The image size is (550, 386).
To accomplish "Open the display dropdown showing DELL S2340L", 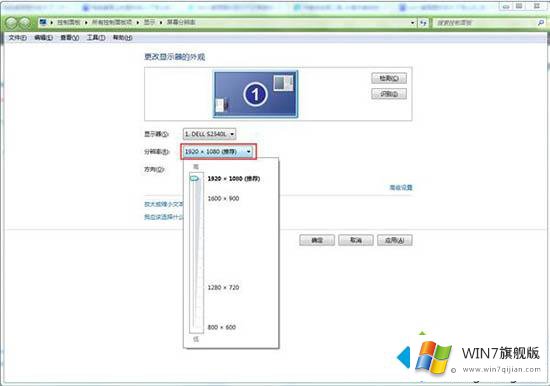I will coord(209,134).
